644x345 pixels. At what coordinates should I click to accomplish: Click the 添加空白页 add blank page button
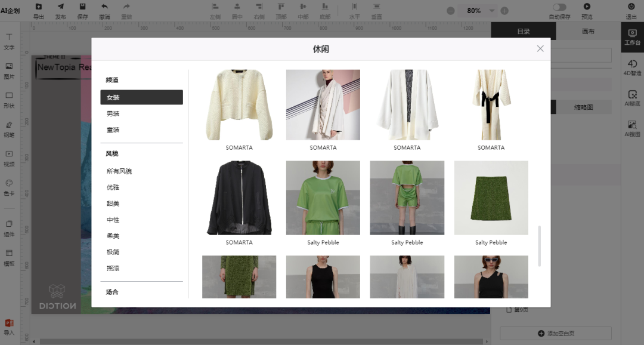click(x=556, y=333)
